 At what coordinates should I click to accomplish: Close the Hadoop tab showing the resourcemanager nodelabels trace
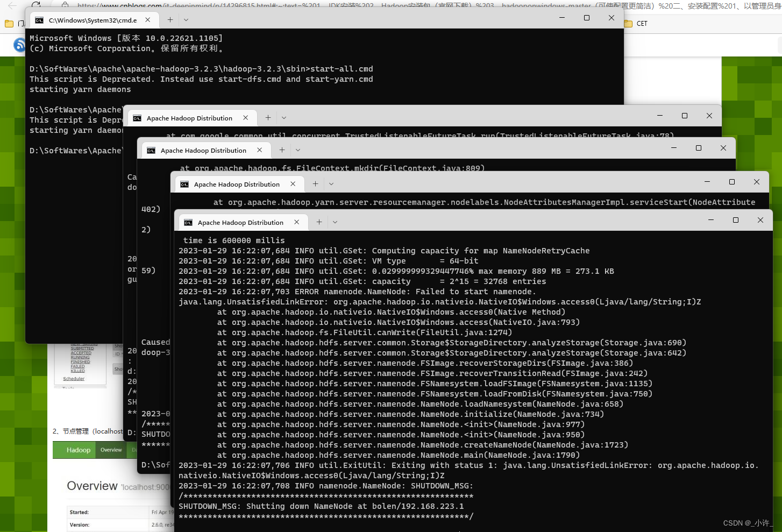click(293, 184)
